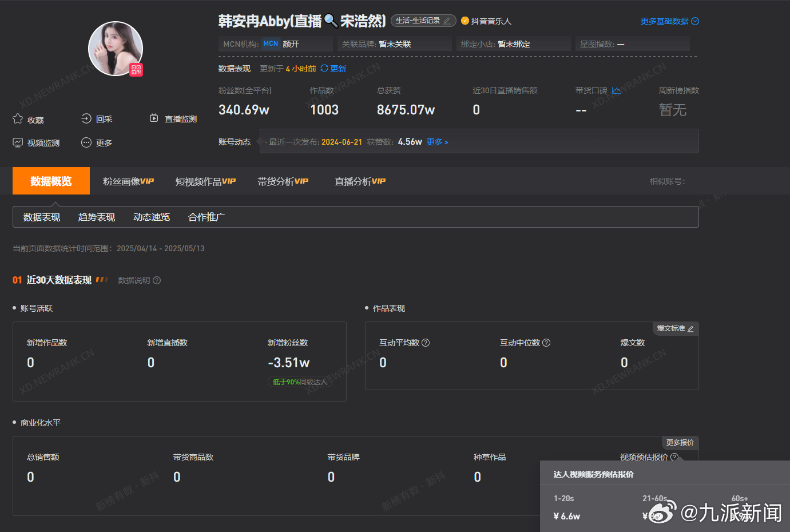The width and height of the screenshot is (790, 532).
Task: Click the 达人视频服务预估报价 heading
Action: click(593, 474)
